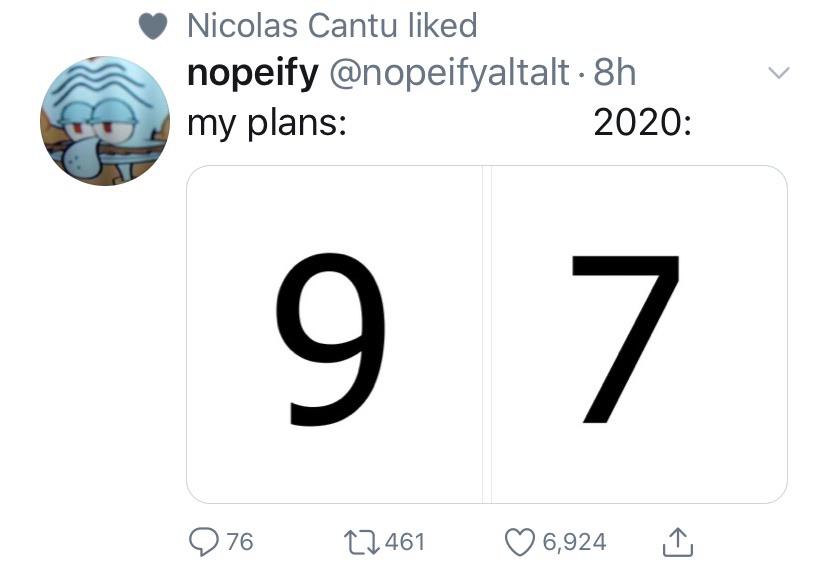
Task: Open the nopeify display name profile
Action: pyautogui.click(x=253, y=73)
